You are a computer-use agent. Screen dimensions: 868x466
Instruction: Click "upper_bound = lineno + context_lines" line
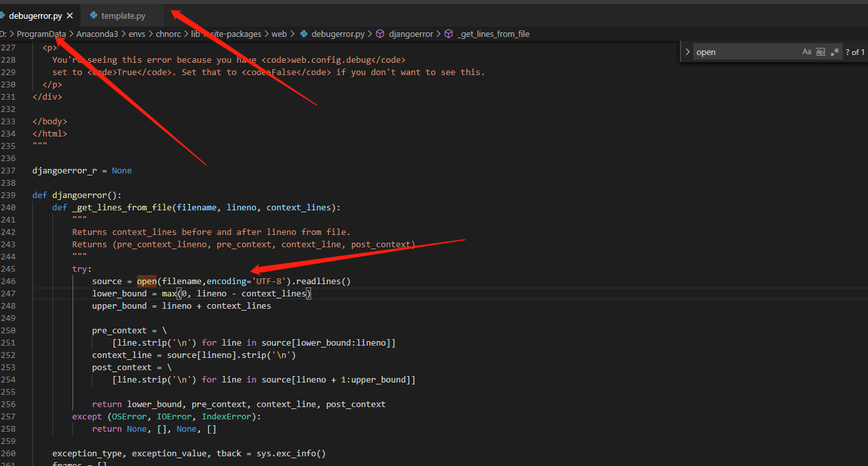182,305
